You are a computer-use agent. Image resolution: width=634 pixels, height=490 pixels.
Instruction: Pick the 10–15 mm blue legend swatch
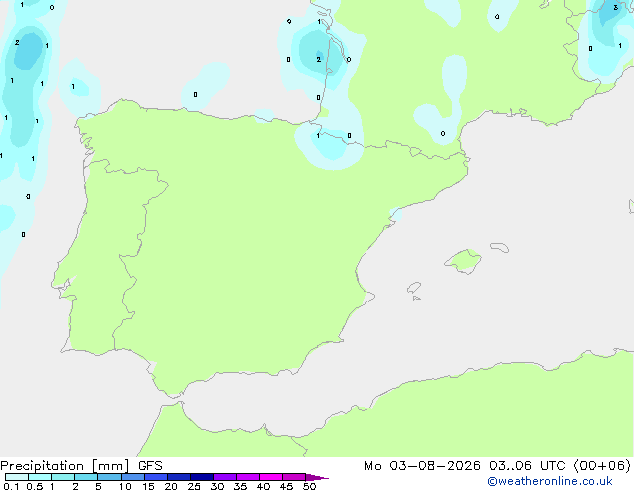pyautogui.click(x=133, y=477)
